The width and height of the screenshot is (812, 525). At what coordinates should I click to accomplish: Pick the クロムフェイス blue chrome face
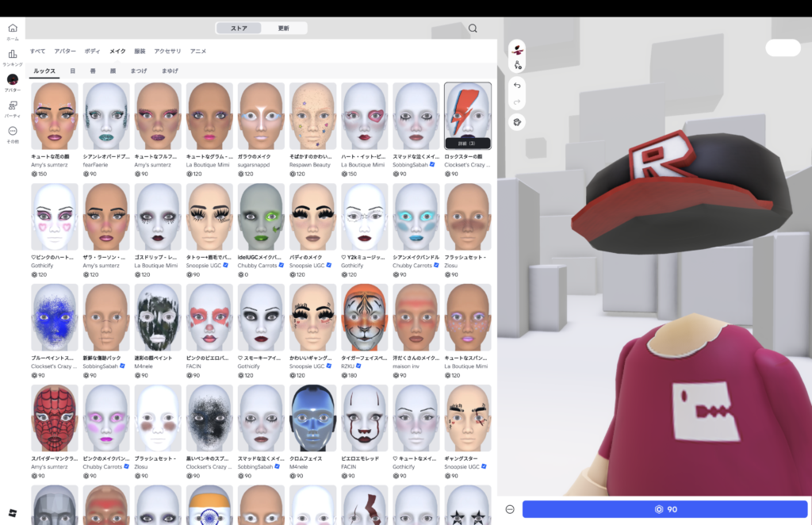(x=312, y=418)
